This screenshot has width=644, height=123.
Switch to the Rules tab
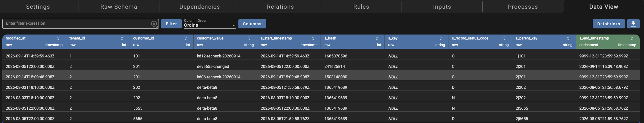(361, 7)
